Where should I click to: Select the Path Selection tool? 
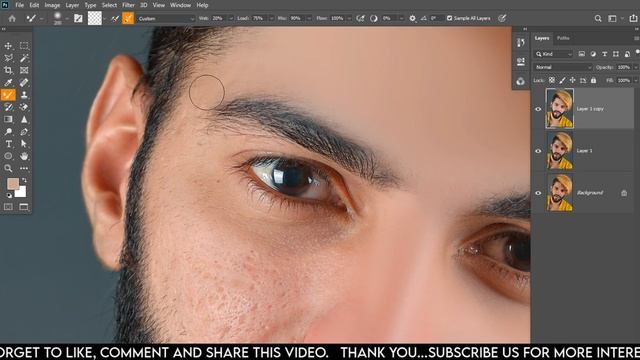click(24, 144)
